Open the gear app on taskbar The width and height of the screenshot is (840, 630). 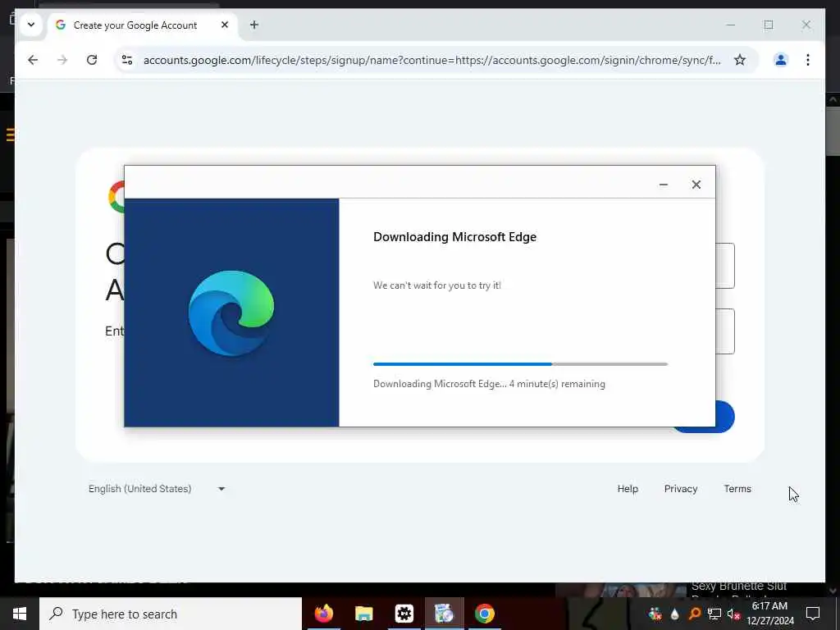coord(404,614)
